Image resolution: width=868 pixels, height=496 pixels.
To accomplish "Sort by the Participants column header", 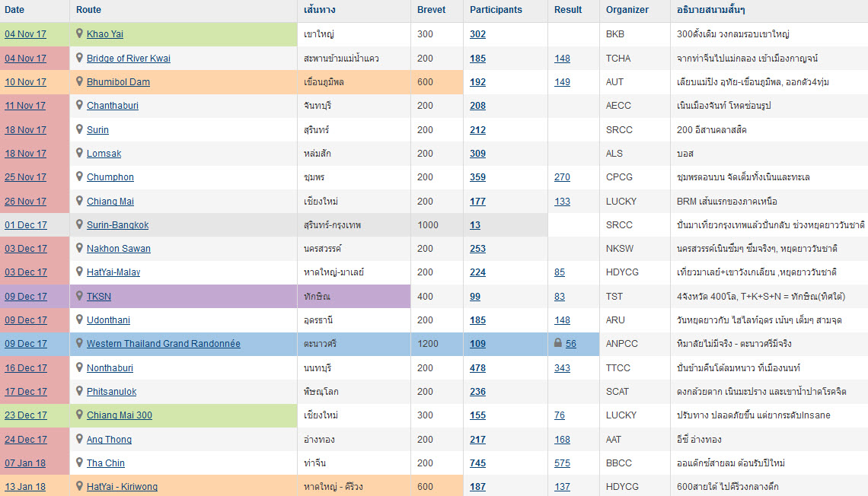I will pyautogui.click(x=496, y=9).
